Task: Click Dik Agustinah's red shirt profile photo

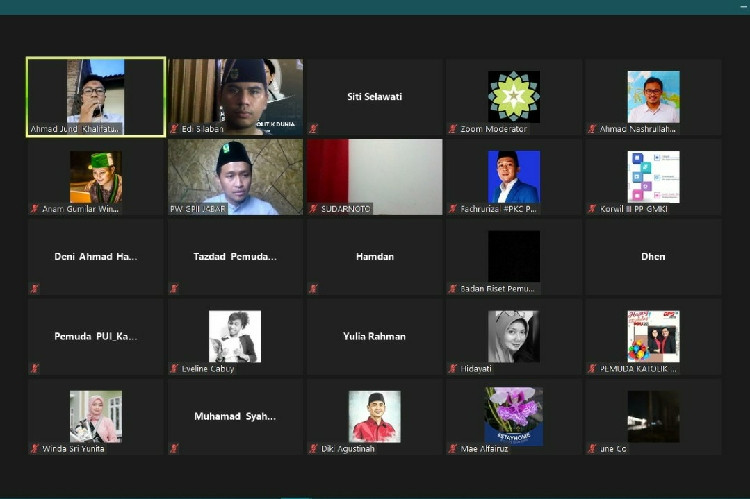Action: (374, 416)
